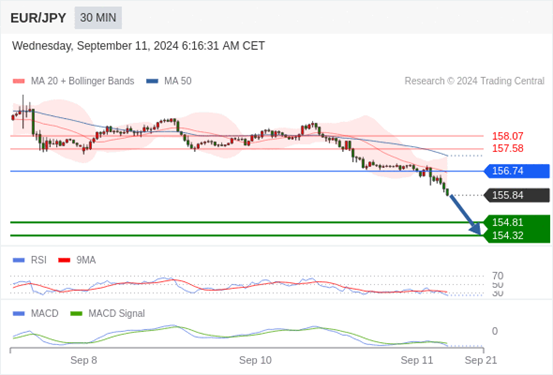Click the Sep 11 date axis label
This screenshot has height=375, width=553.
pyautogui.click(x=417, y=360)
